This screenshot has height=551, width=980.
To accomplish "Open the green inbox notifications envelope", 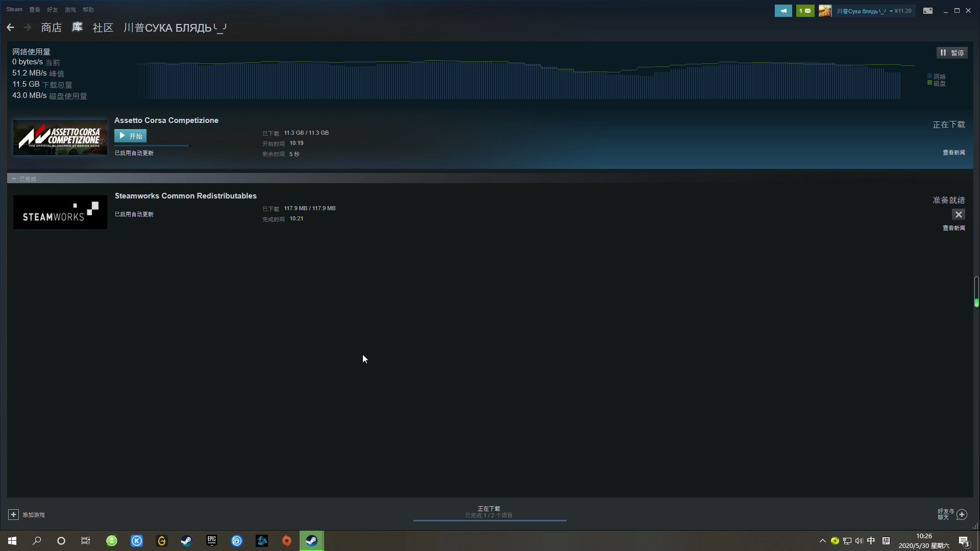I will click(x=805, y=11).
